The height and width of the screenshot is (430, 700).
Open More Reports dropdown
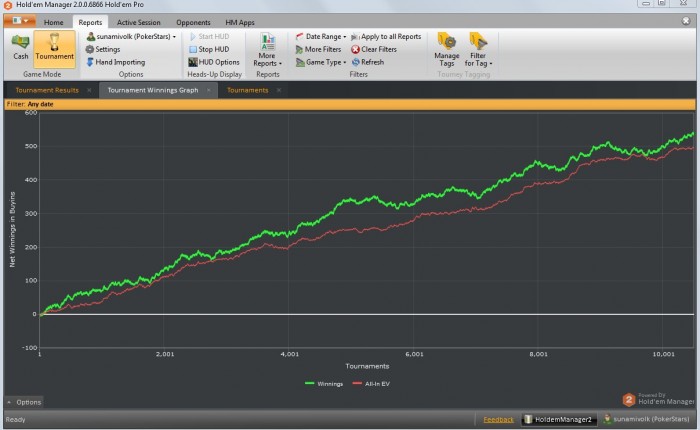pos(267,50)
